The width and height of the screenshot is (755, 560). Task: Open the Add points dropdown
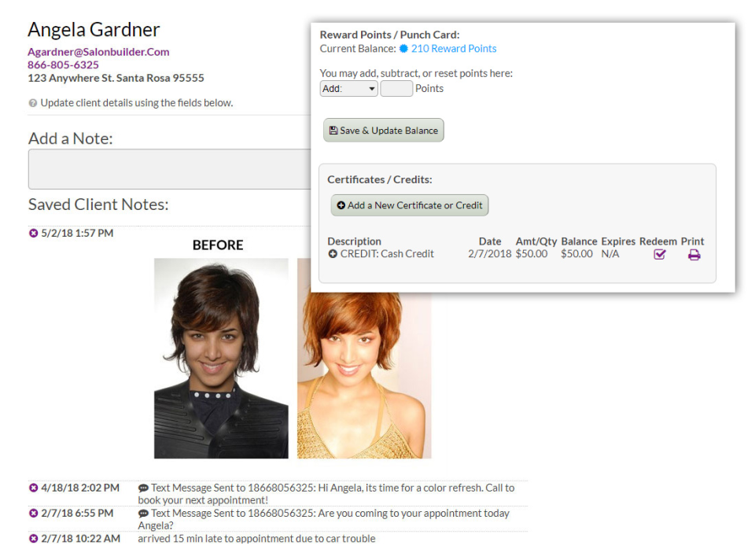coord(348,88)
